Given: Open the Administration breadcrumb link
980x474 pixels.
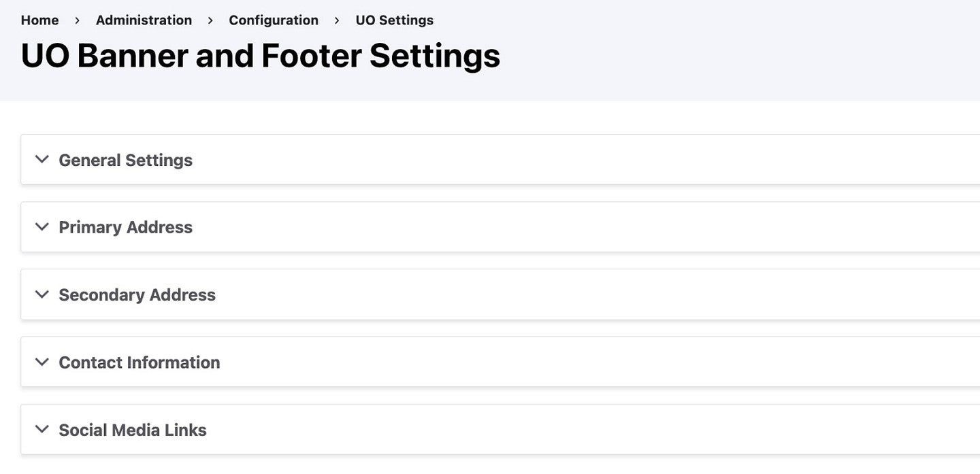Looking at the screenshot, I should (x=144, y=20).
